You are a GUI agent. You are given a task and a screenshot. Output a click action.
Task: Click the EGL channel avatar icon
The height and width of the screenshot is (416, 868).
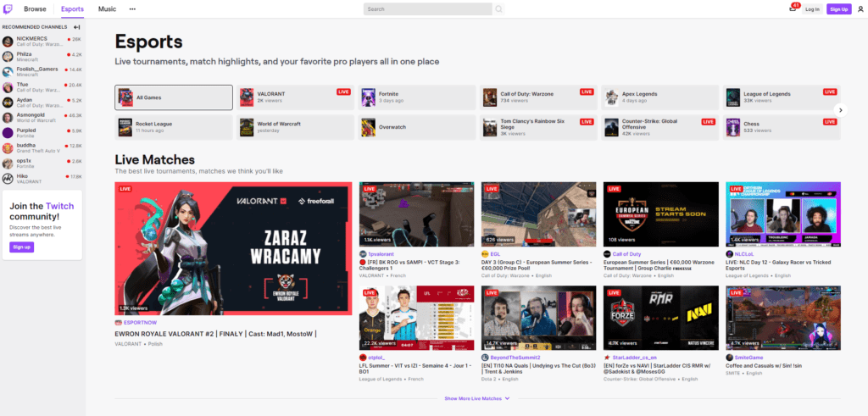pyautogui.click(x=485, y=253)
